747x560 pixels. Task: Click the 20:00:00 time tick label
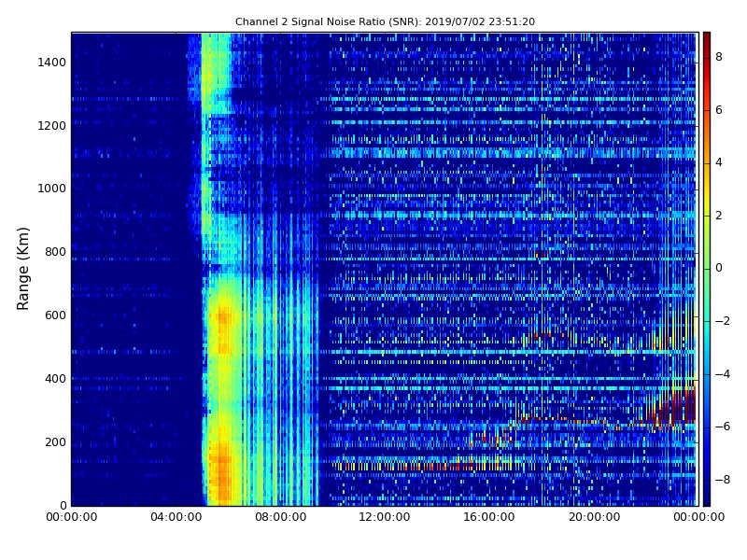click(x=594, y=517)
